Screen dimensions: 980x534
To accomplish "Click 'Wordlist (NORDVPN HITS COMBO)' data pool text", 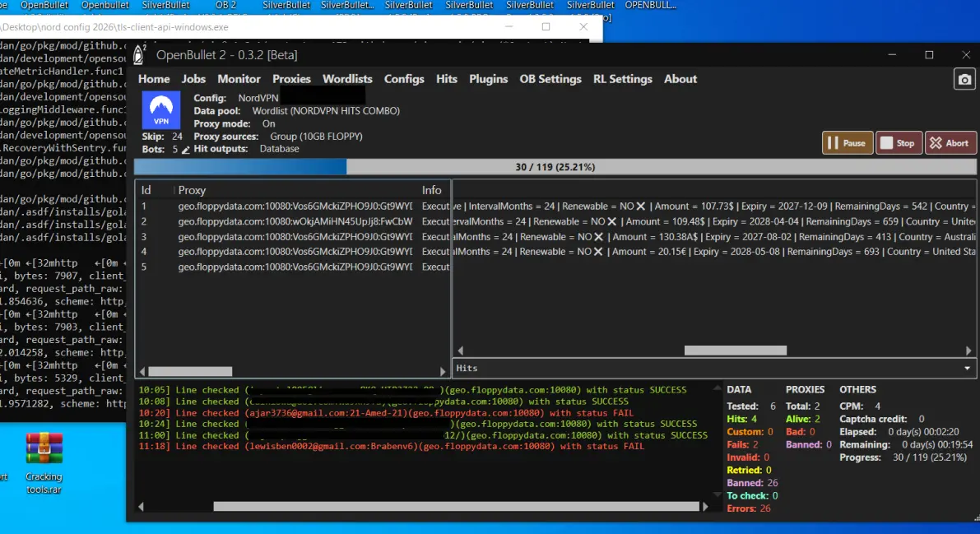I will pyautogui.click(x=326, y=111).
